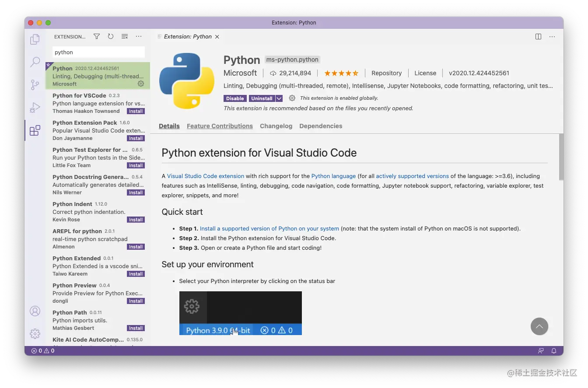Screen dimensions: 588x388
Task: Click the gear next to Uninstall button
Action: pyautogui.click(x=292, y=98)
